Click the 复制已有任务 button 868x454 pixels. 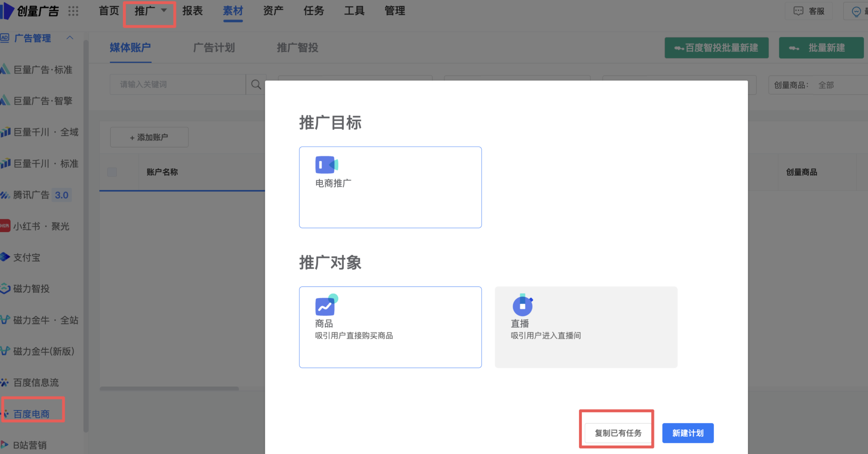coord(618,433)
